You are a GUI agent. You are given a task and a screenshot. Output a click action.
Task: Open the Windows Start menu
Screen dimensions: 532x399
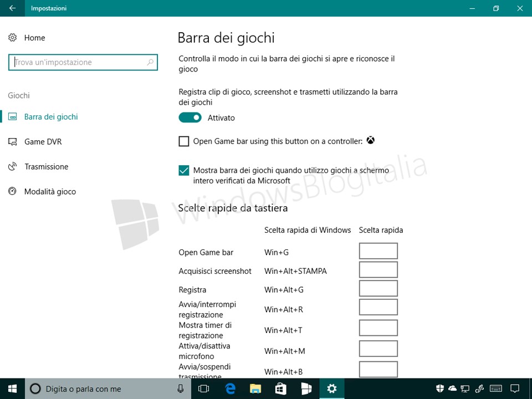(x=12, y=389)
